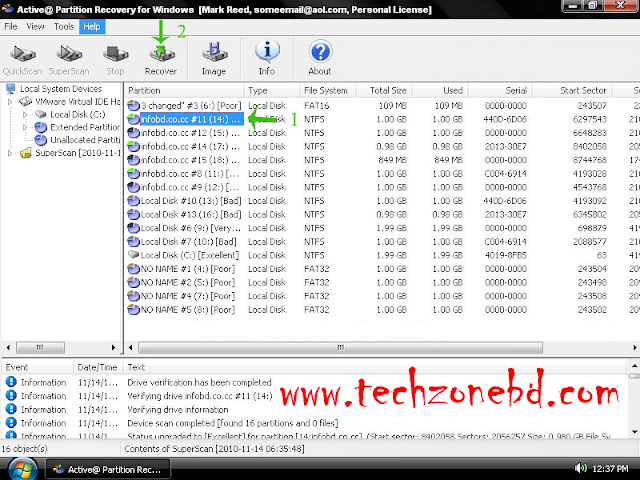The image size is (640, 480).
Task: Click the FAT16 file system cell
Action: (316, 106)
